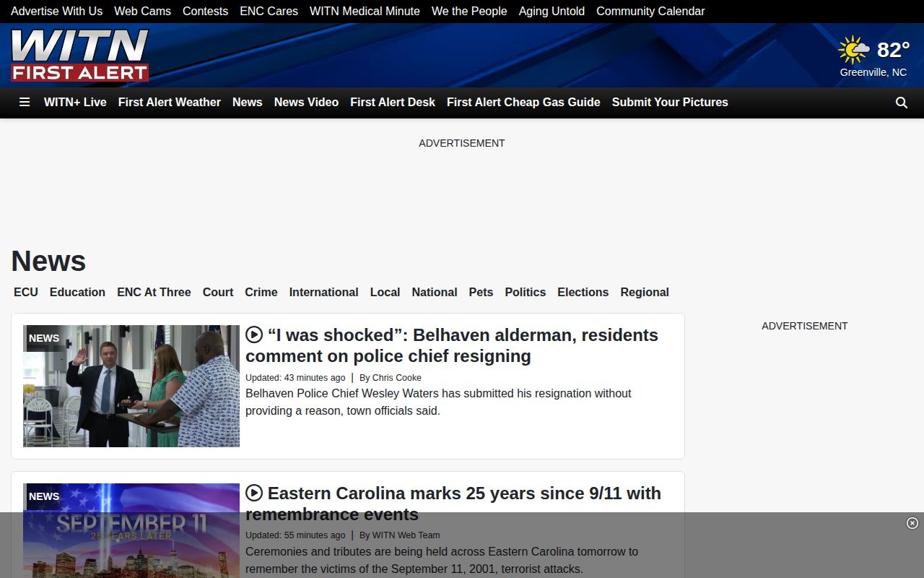This screenshot has width=924, height=578.
Task: Open News in main navigation bar
Action: click(x=248, y=103)
